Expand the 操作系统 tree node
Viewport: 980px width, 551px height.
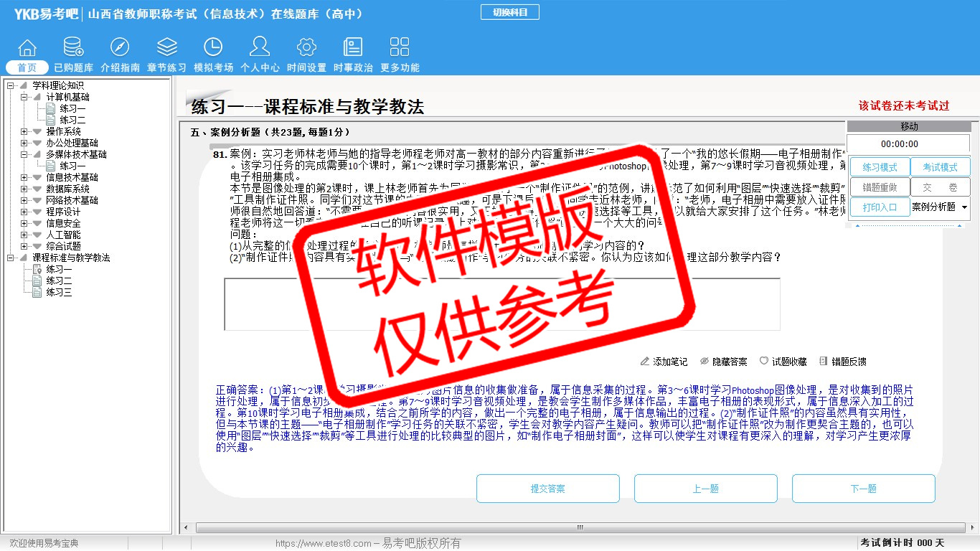[24, 131]
